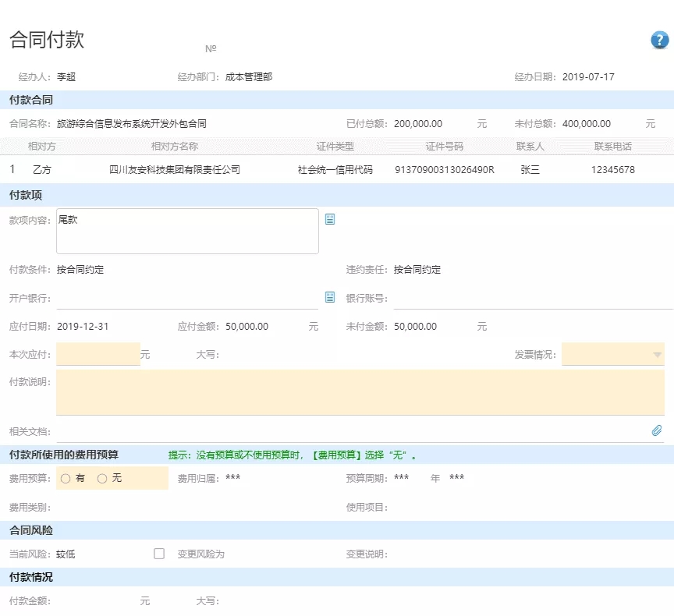
Task: Open bank picker icon beside 开户银行
Action: point(330,297)
